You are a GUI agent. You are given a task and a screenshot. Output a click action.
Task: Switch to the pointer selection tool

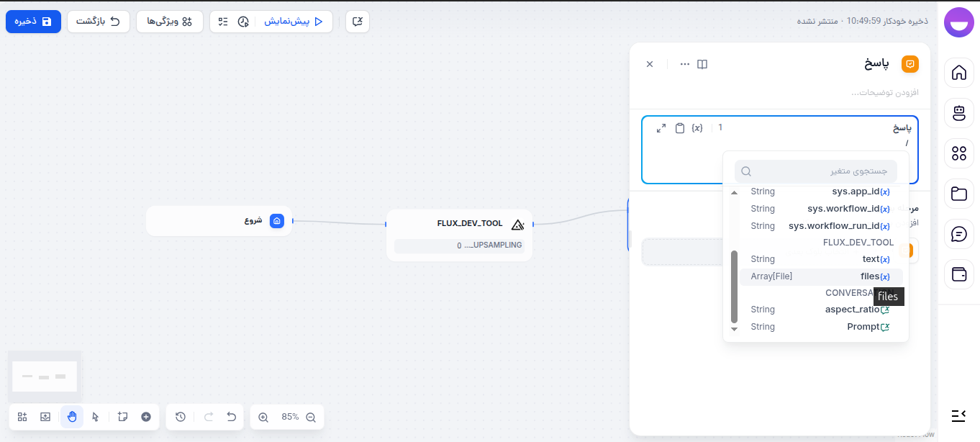[96, 417]
